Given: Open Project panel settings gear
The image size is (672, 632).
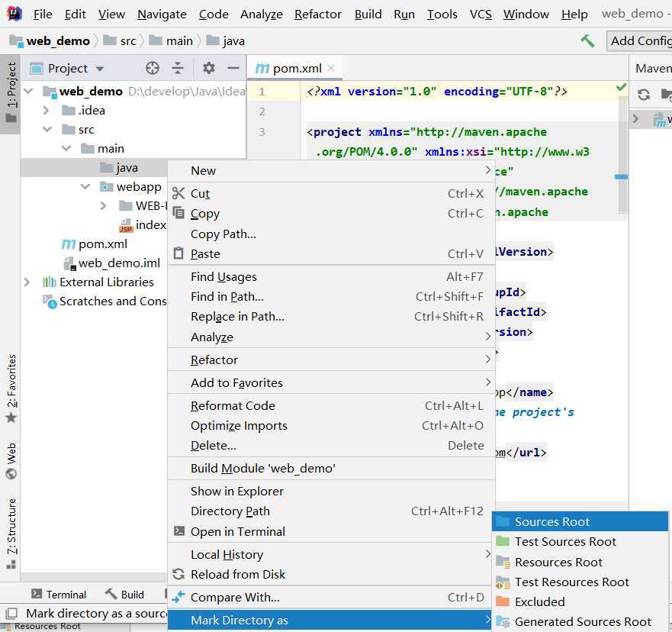Looking at the screenshot, I should pos(209,68).
